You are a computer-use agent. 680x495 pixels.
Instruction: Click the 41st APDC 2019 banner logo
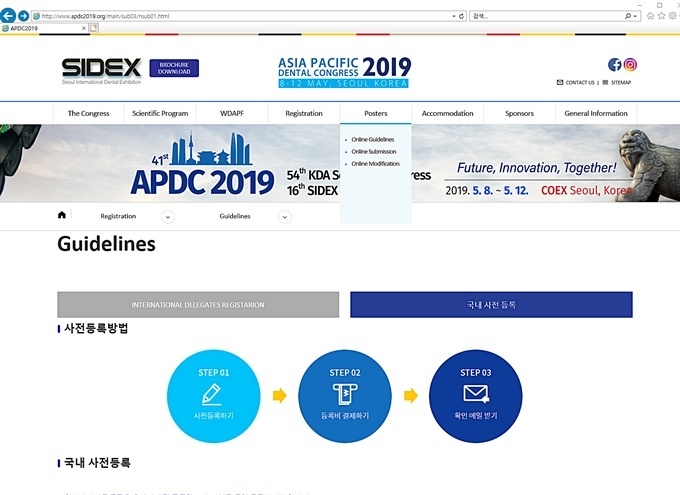202,164
